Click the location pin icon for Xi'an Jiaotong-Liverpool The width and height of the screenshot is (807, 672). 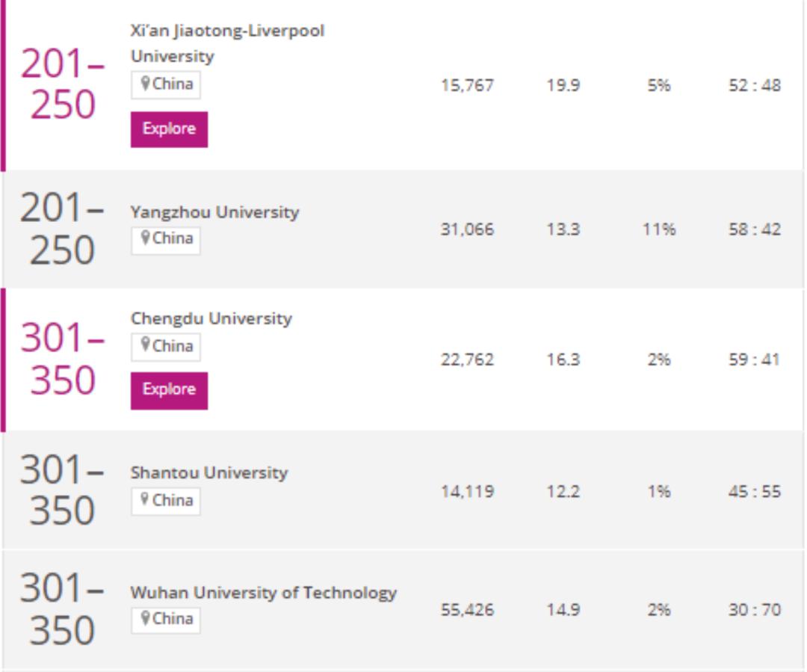pos(145,84)
